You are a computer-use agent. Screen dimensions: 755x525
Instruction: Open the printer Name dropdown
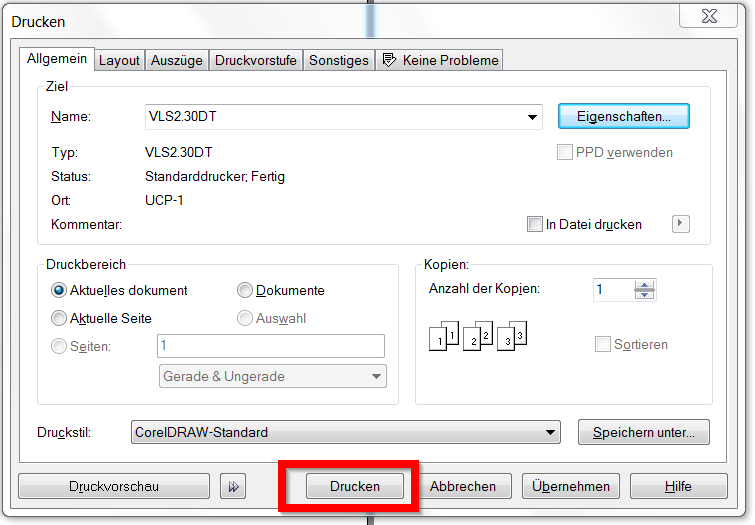(x=533, y=117)
